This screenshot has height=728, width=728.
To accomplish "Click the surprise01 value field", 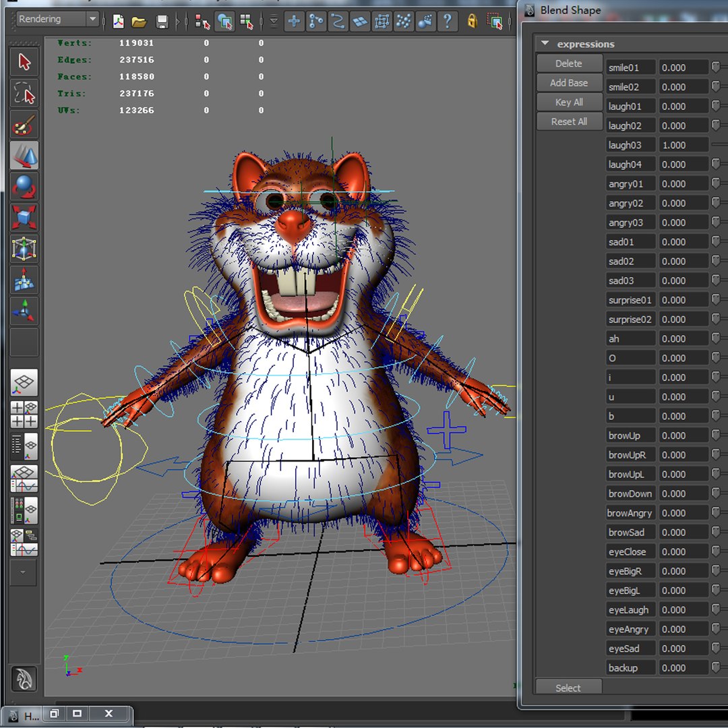I will (x=684, y=300).
